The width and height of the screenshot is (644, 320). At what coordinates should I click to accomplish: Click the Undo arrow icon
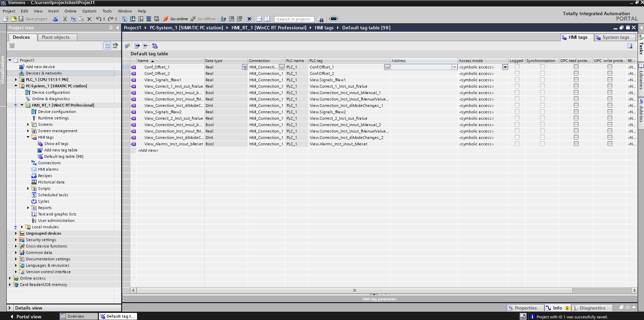98,19
